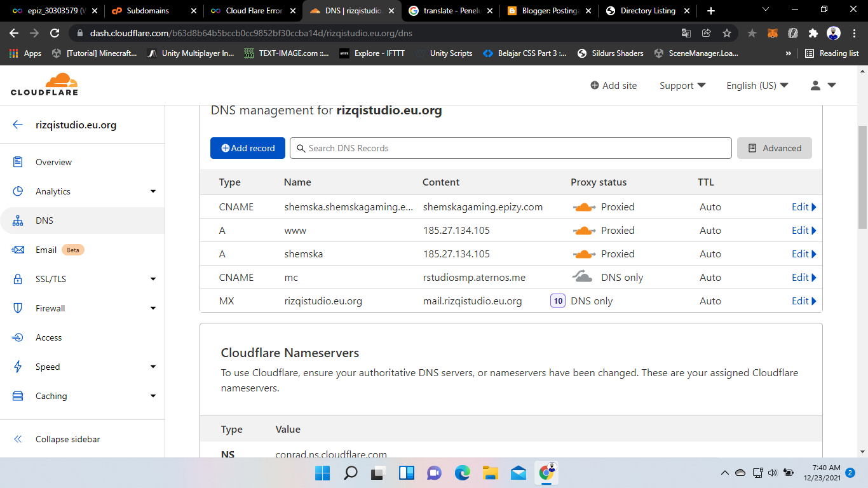Viewport: 868px width, 488px height.
Task: Edit the MX record
Action: [x=804, y=301]
